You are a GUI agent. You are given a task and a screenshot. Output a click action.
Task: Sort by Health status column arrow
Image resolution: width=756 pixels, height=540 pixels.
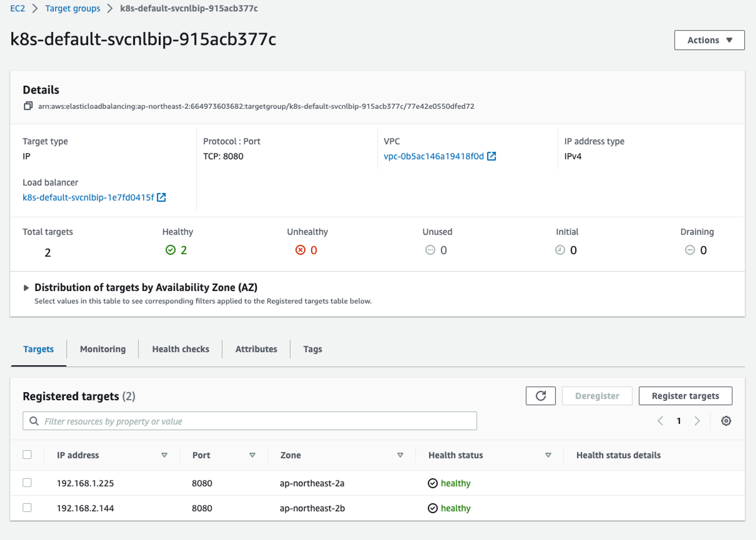[548, 455]
